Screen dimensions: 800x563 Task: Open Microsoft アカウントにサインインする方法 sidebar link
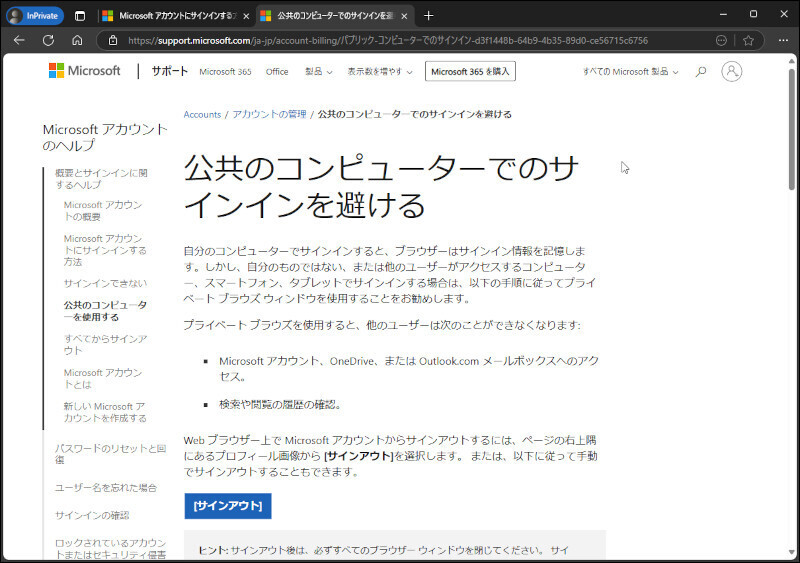pos(105,250)
